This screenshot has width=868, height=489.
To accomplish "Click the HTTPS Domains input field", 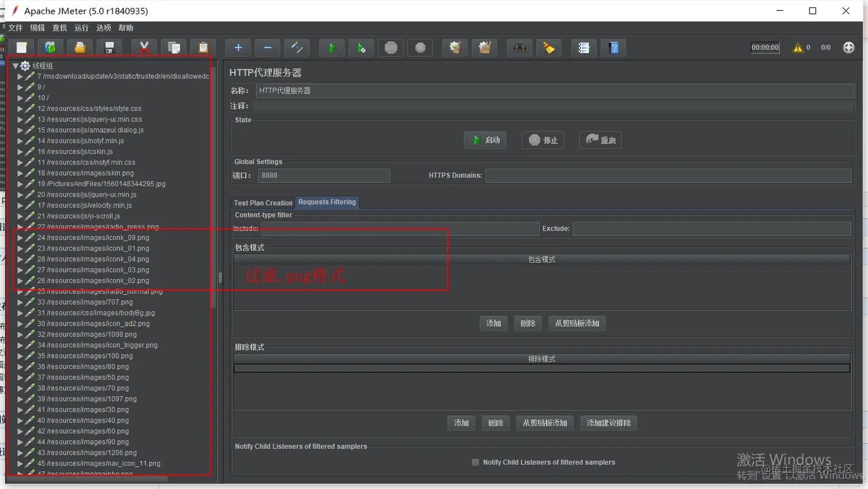I will [668, 175].
